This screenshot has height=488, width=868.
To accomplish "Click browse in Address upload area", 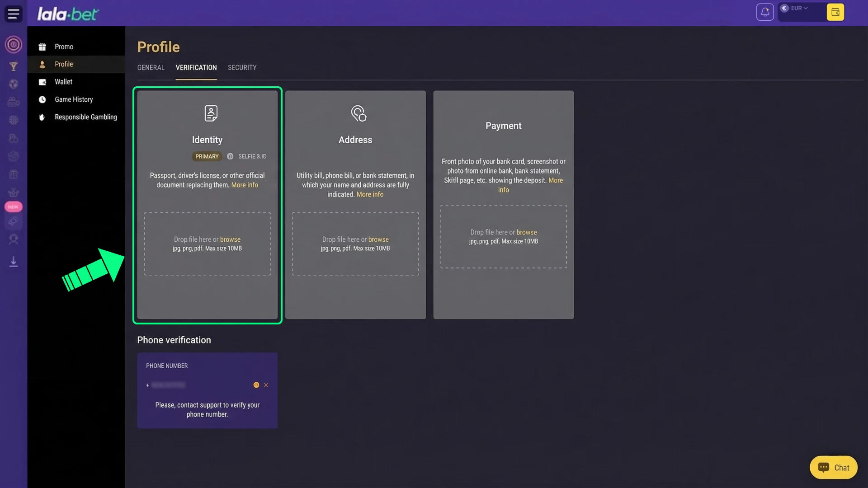I will tap(378, 239).
